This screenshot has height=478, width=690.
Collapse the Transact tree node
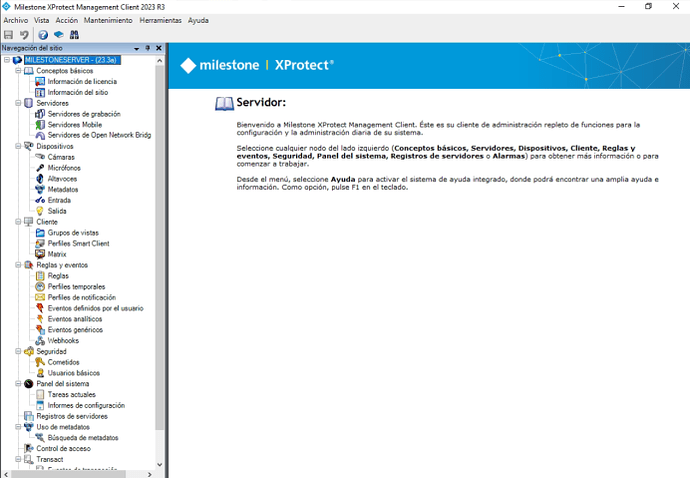[18, 459]
